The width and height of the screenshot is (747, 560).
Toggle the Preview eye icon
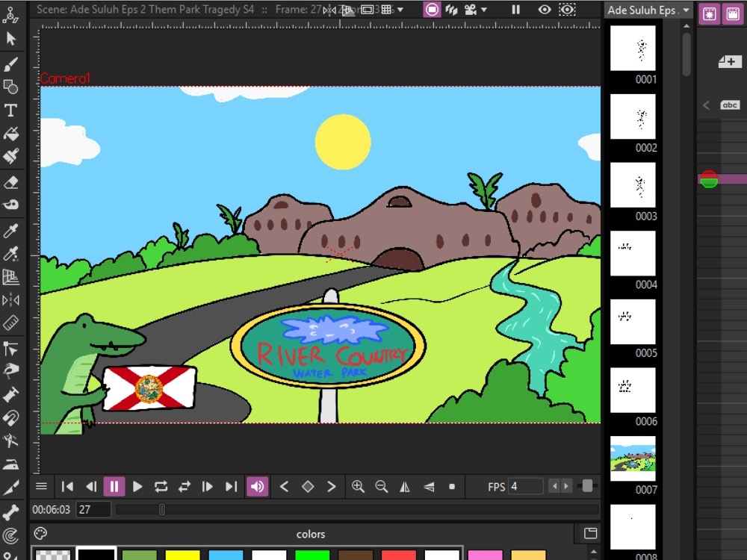(x=545, y=10)
